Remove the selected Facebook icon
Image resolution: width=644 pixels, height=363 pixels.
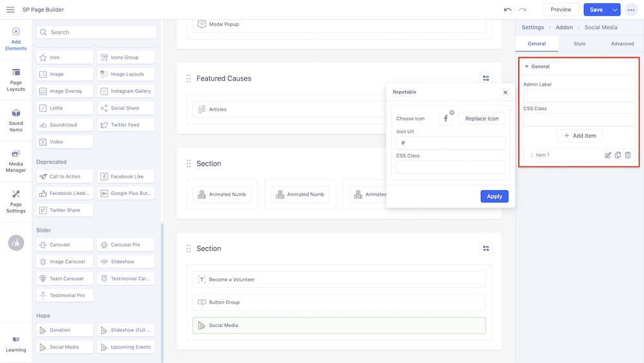point(451,113)
